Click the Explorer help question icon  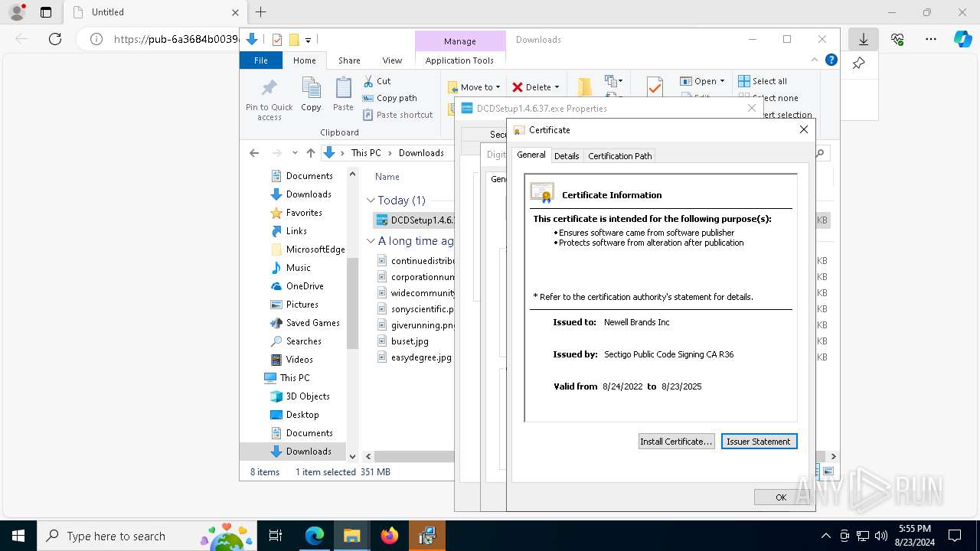(831, 60)
